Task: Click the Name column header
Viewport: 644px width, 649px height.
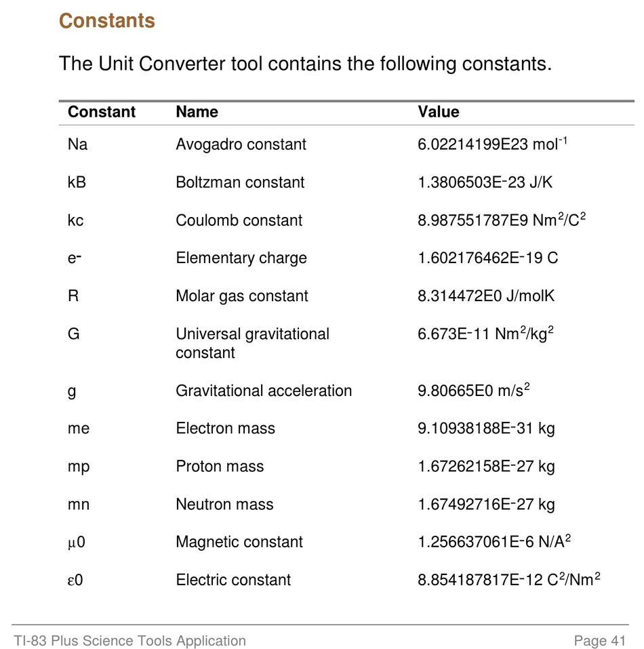Action: click(x=197, y=112)
